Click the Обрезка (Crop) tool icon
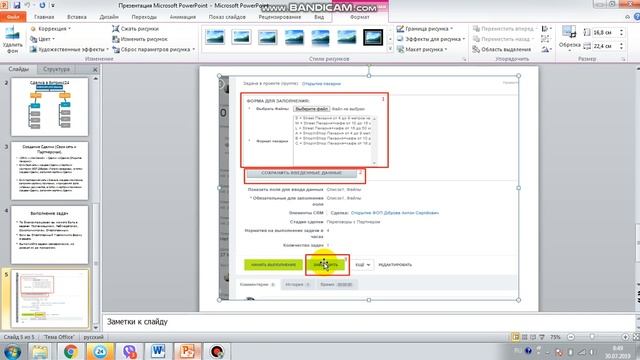 click(569, 32)
